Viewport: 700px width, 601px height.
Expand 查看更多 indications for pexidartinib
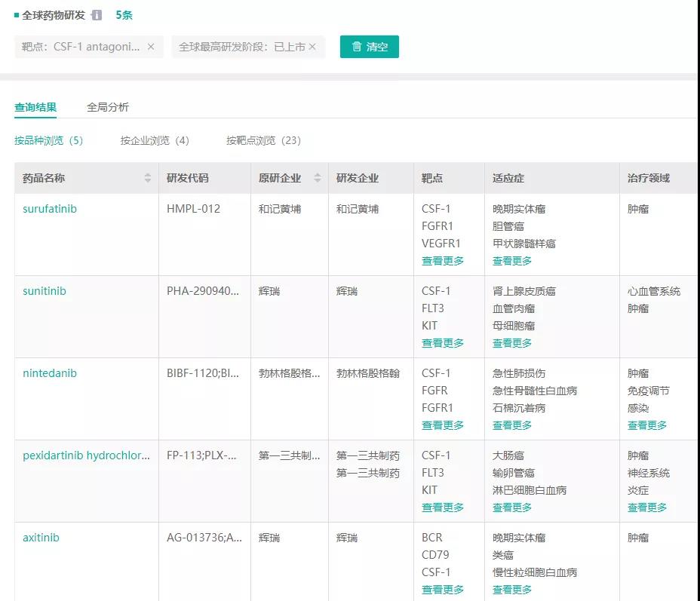[512, 507]
